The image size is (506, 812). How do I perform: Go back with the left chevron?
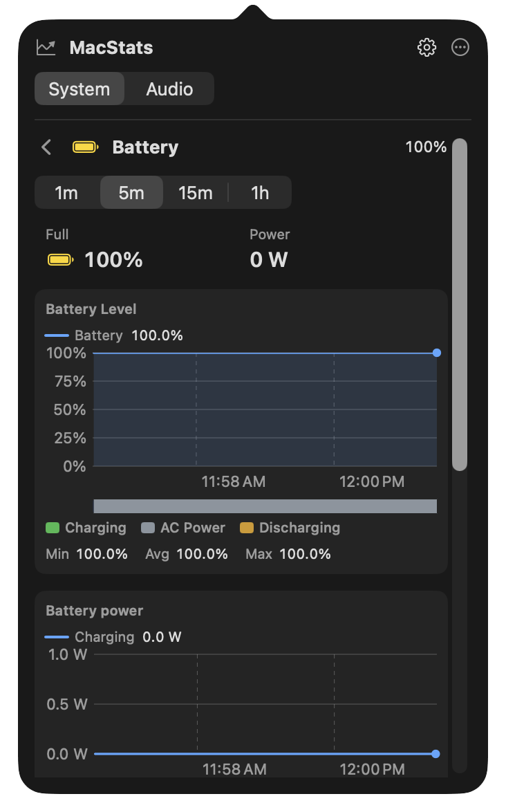[x=46, y=147]
